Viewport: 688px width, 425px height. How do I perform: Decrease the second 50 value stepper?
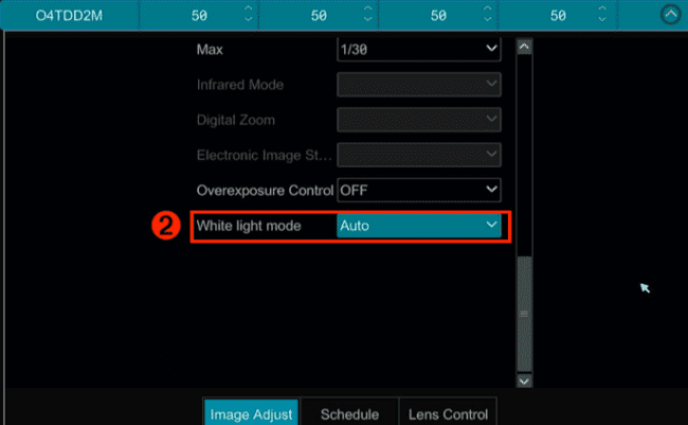[368, 19]
